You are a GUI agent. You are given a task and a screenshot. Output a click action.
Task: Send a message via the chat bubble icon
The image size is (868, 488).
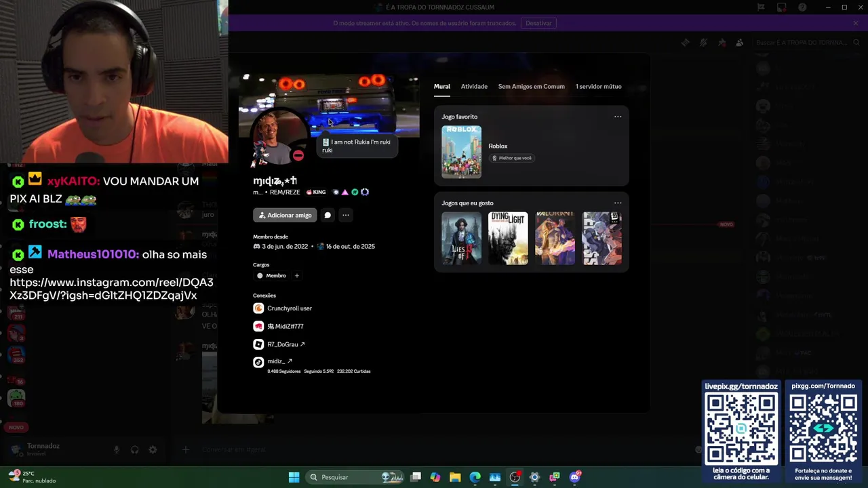pyautogui.click(x=328, y=216)
